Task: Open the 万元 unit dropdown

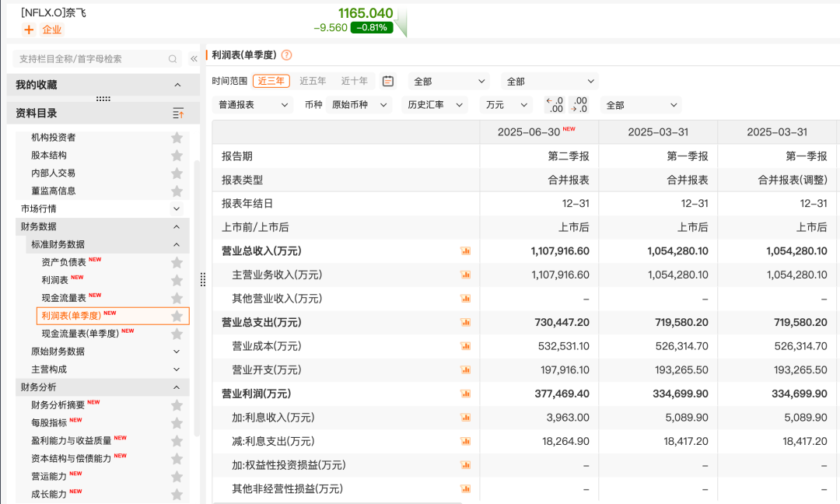Action: click(506, 105)
